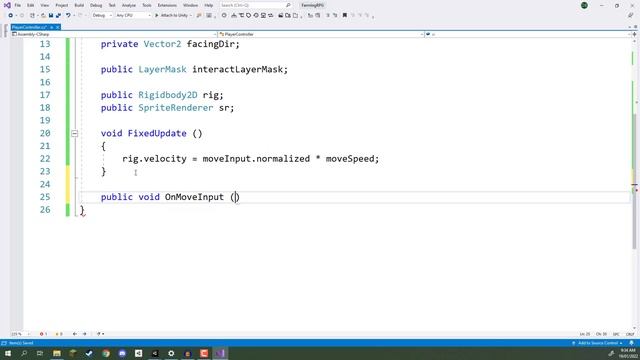
Task: Close the PlayerController.cs tab
Action: [58, 27]
